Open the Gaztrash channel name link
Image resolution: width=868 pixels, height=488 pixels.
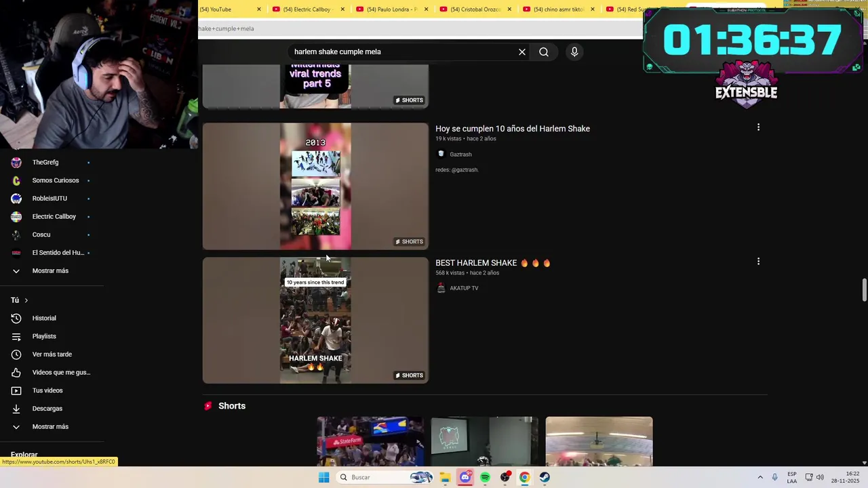point(460,155)
